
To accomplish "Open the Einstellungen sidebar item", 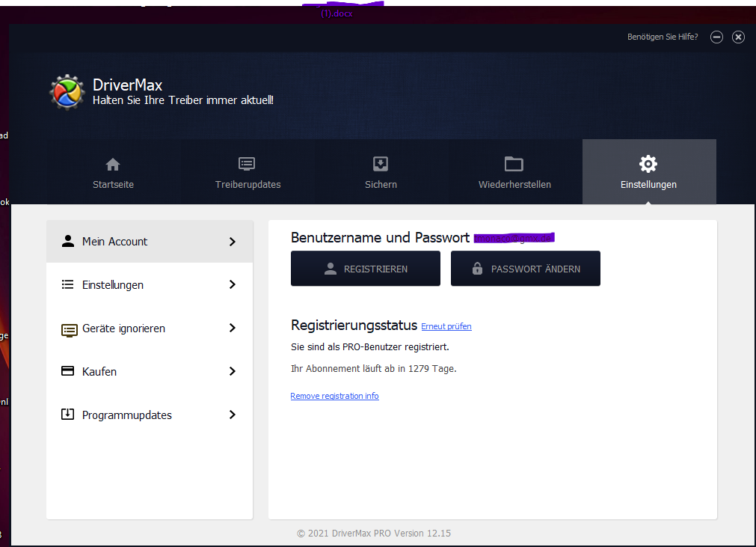I will pyautogui.click(x=150, y=284).
